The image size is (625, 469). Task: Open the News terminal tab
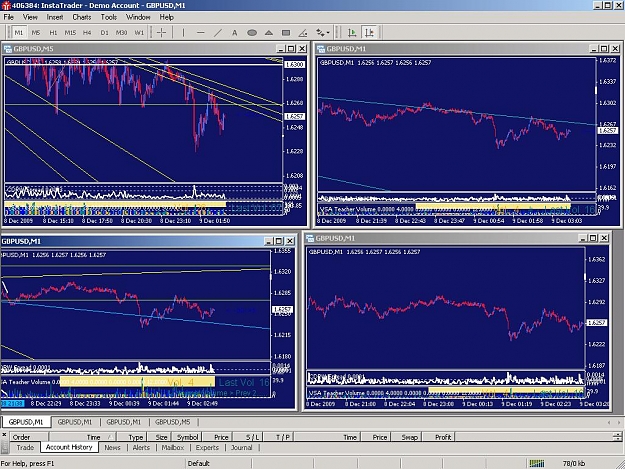112,447
